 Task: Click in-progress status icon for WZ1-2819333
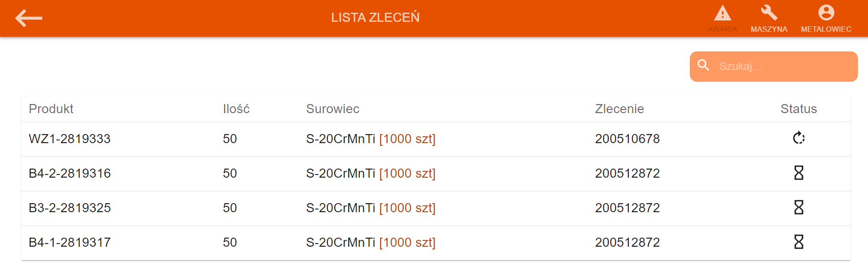click(798, 138)
